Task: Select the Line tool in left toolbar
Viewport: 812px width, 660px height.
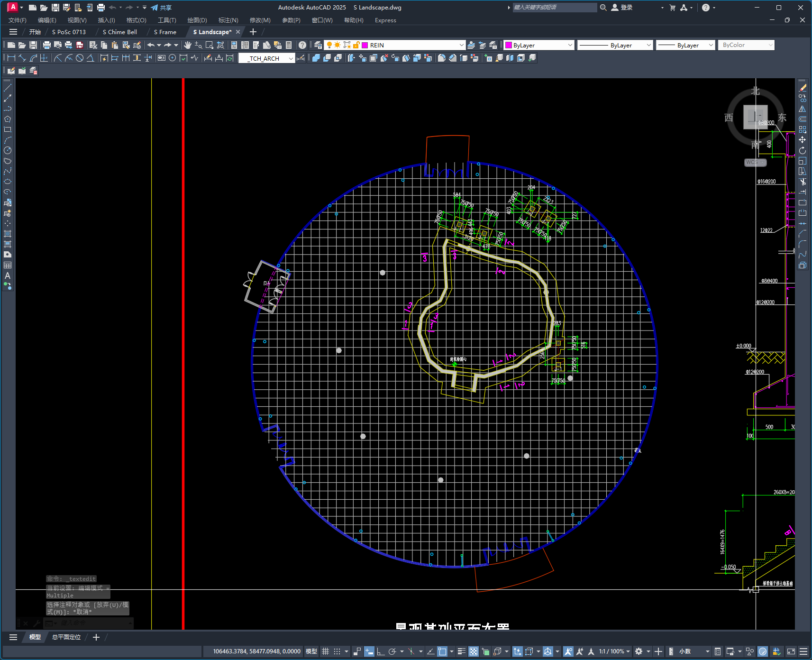Action: [x=8, y=88]
